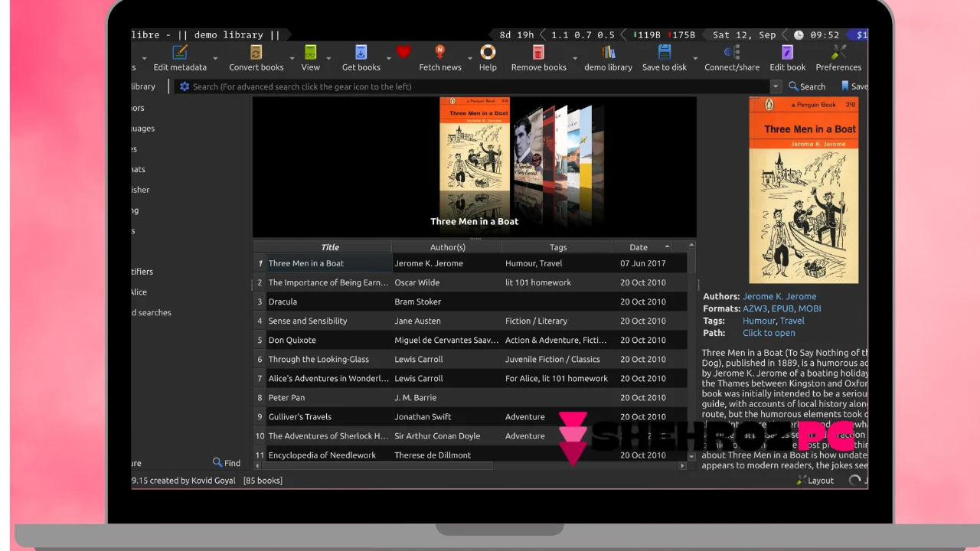
Task: Open Fetch news
Action: coord(440,58)
